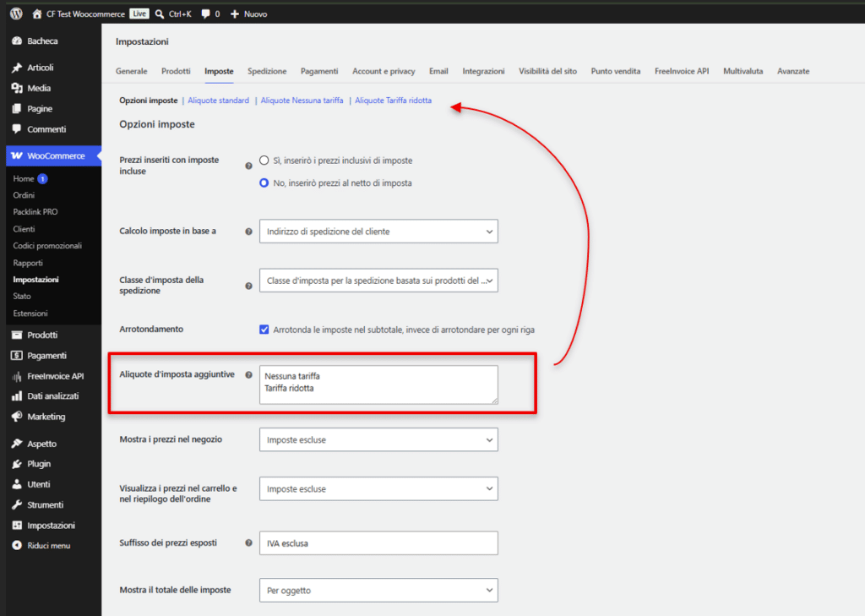Screen dimensions: 865x616
Task: Click the WordPress logo icon
Action: click(17, 14)
